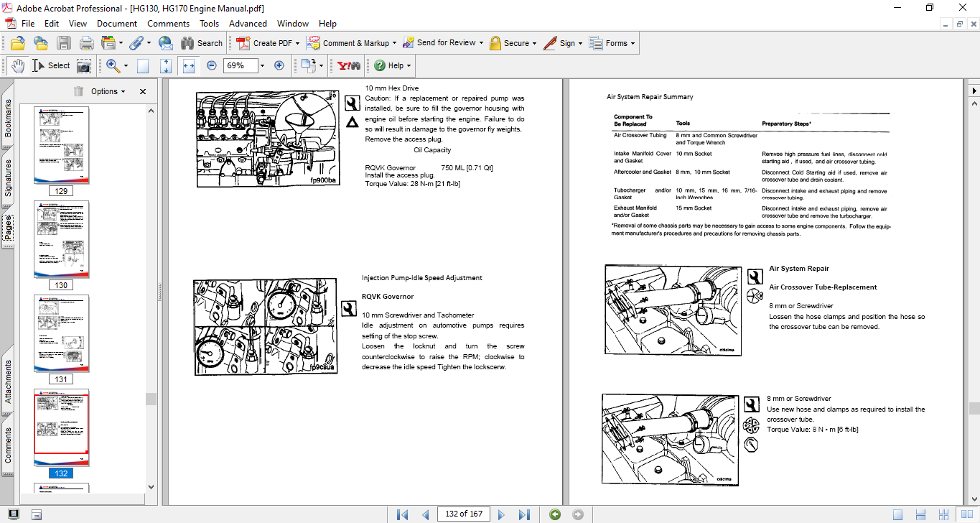
Task: Click the zoom out minus control
Action: click(x=211, y=65)
